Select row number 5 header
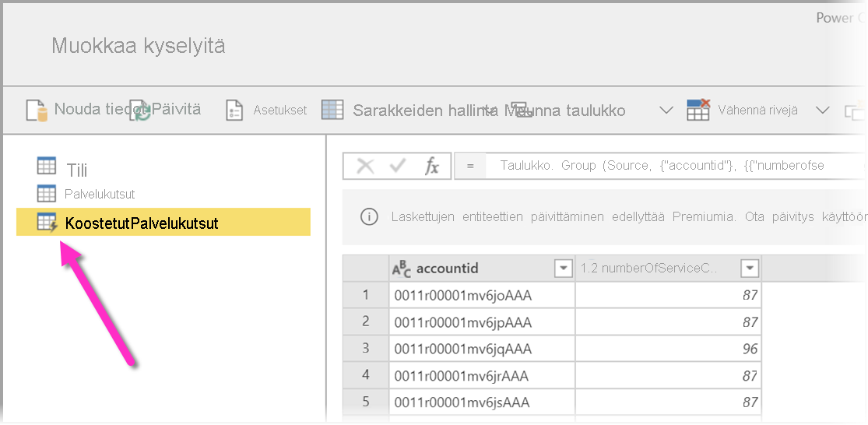 tap(365, 402)
